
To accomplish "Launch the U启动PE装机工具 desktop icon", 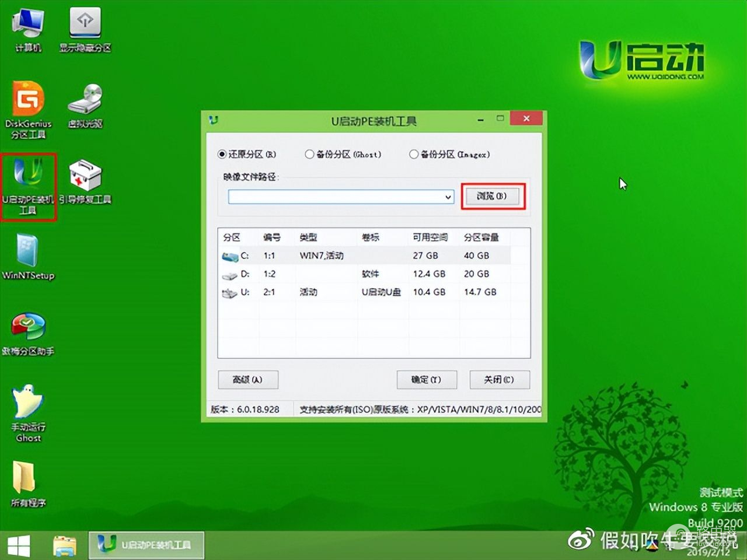I will click(x=28, y=187).
